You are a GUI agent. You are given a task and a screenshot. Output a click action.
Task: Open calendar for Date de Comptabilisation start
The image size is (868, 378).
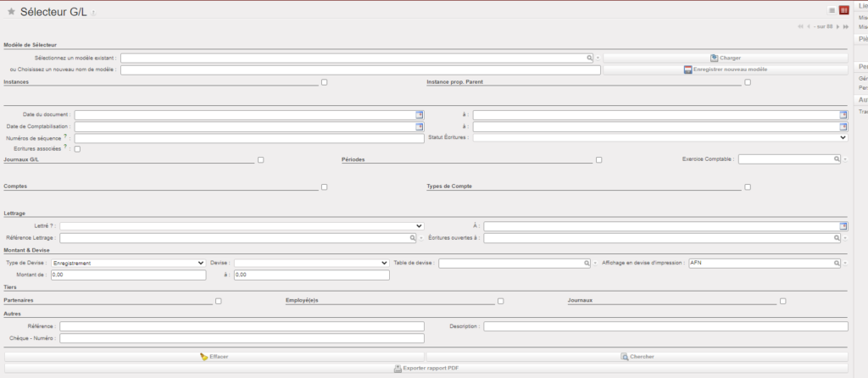[x=420, y=126]
